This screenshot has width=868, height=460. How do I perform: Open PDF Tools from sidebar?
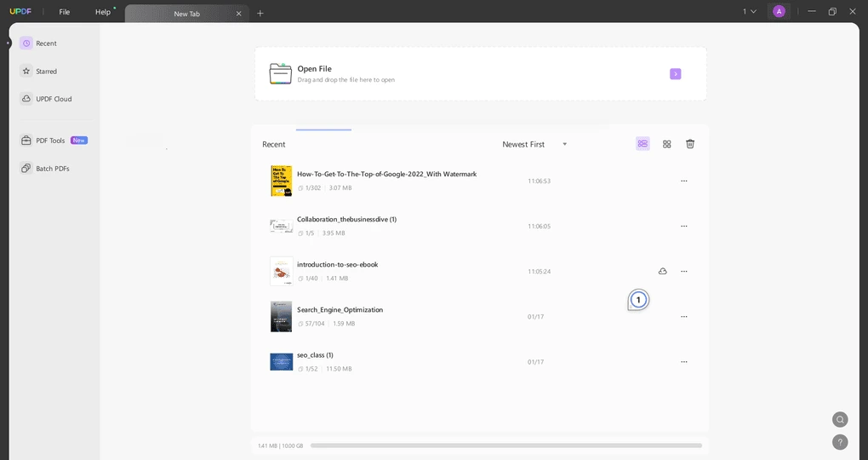point(50,141)
